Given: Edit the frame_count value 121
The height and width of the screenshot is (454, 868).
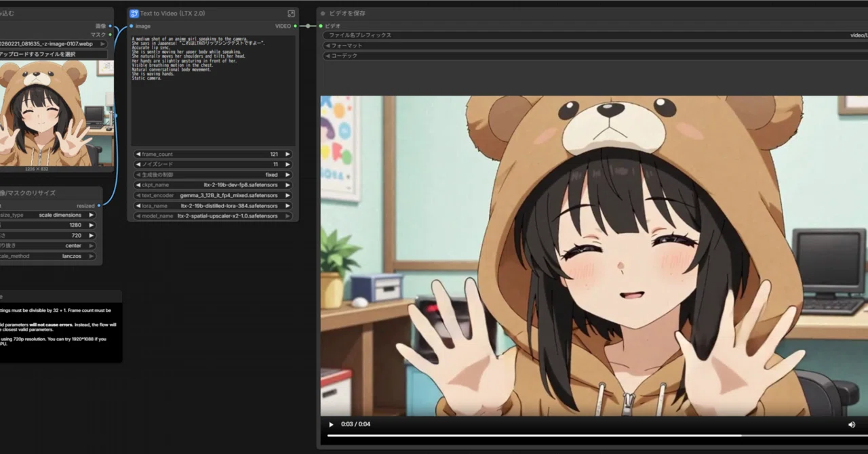Looking at the screenshot, I should click(x=274, y=154).
